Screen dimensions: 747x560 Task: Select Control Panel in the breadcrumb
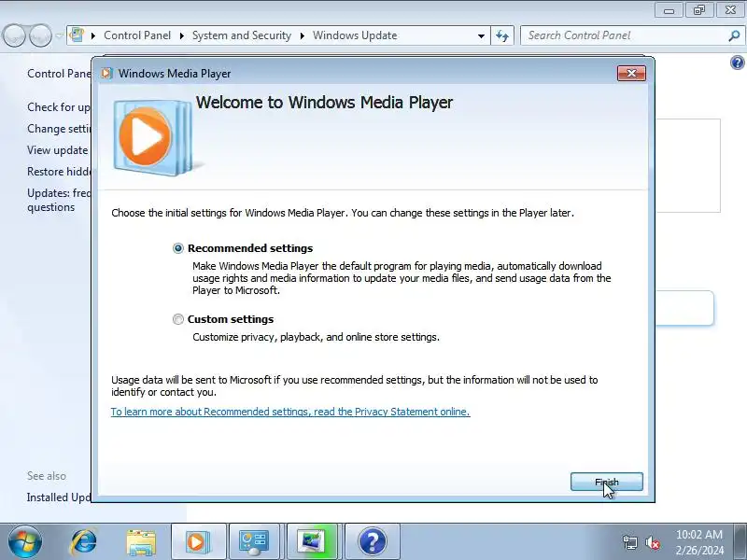(x=137, y=35)
